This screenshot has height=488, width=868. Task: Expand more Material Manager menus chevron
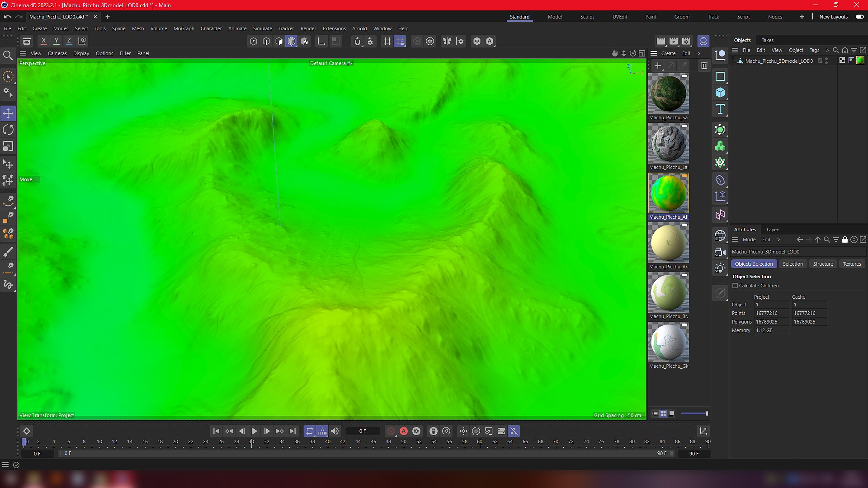(x=698, y=53)
